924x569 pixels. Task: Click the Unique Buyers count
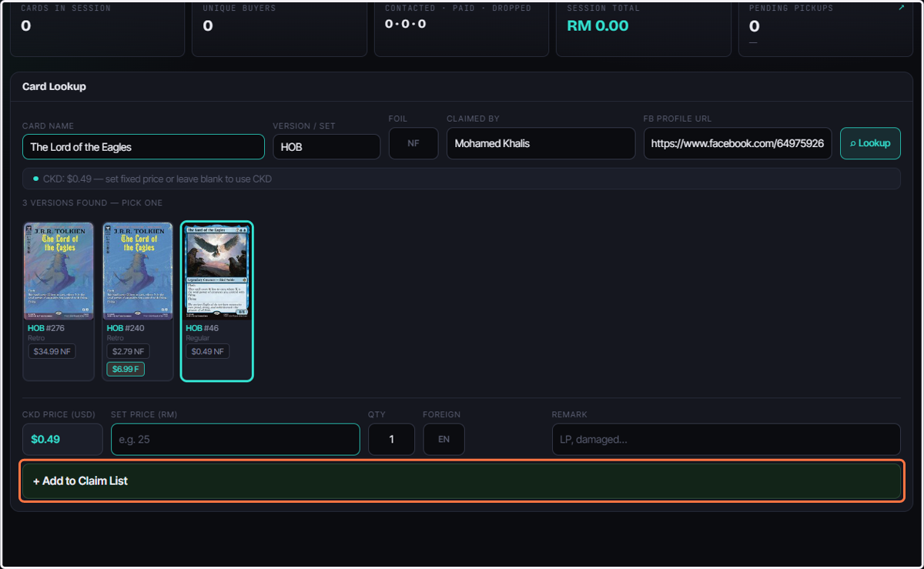point(208,25)
